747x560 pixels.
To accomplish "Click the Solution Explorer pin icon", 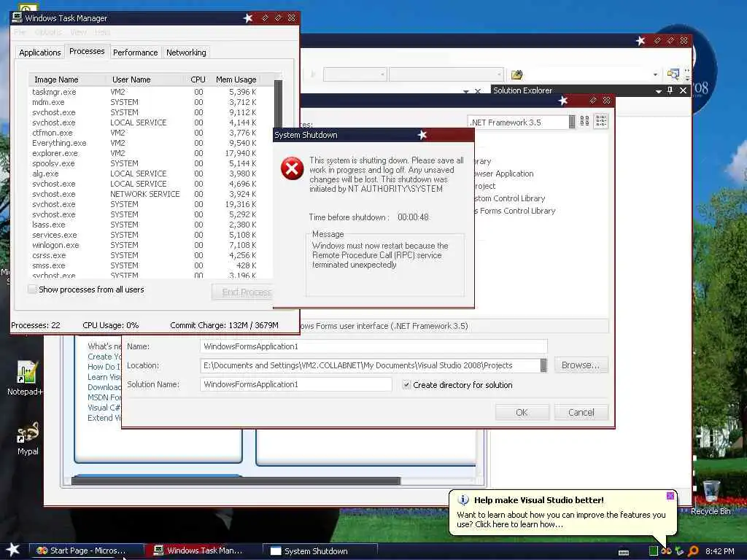I will click(670, 90).
